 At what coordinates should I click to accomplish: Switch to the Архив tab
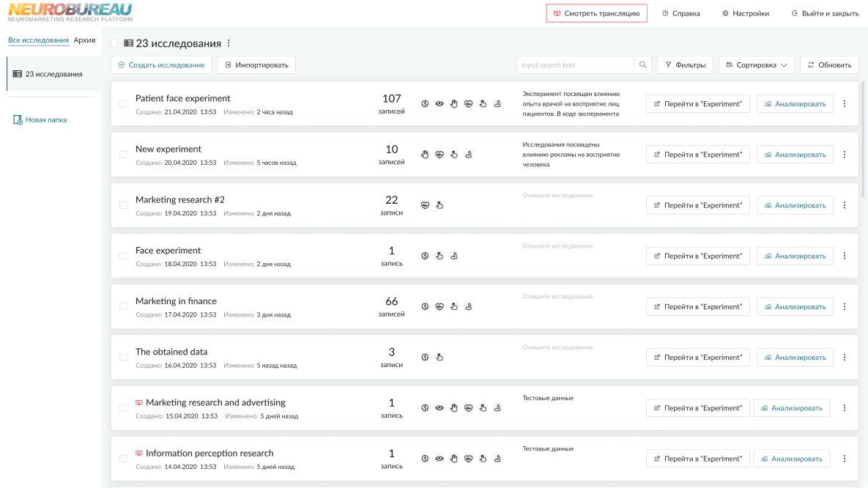coord(84,40)
